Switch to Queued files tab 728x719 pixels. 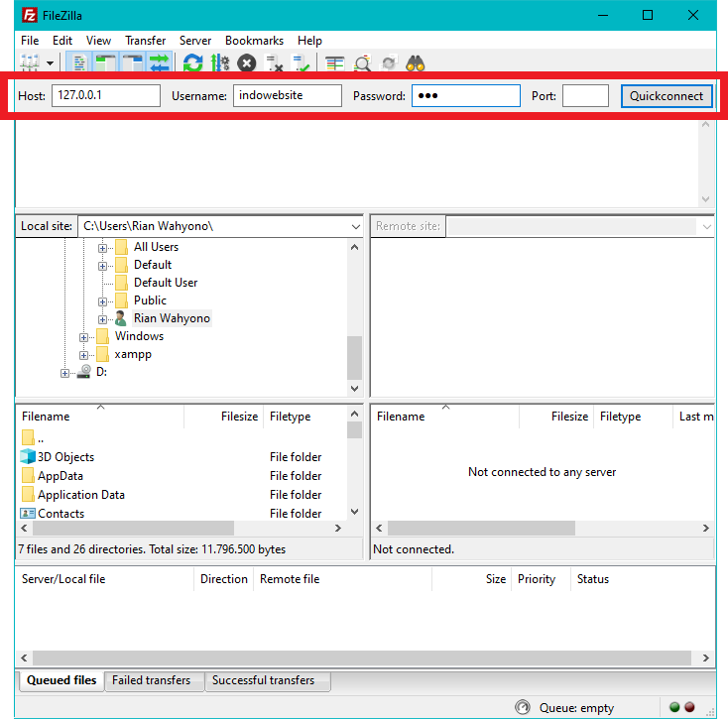click(61, 680)
